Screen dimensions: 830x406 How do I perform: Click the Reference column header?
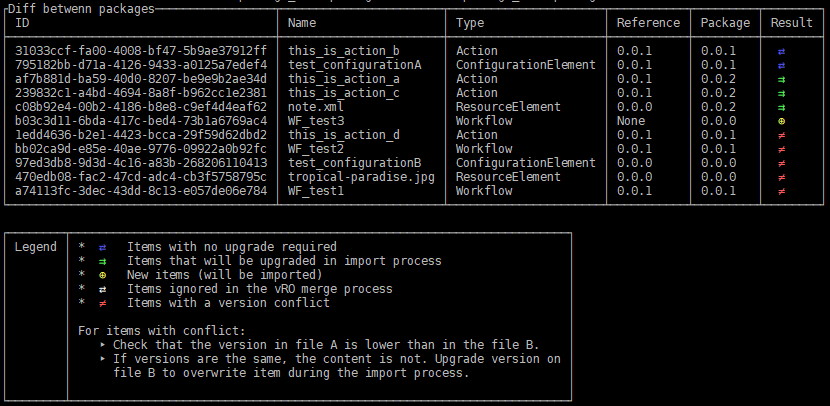[648, 22]
